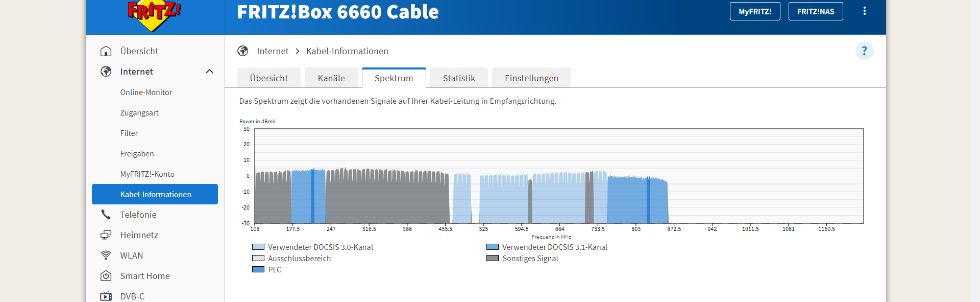Click the DVB-C television icon
The height and width of the screenshot is (302, 980).
106,296
